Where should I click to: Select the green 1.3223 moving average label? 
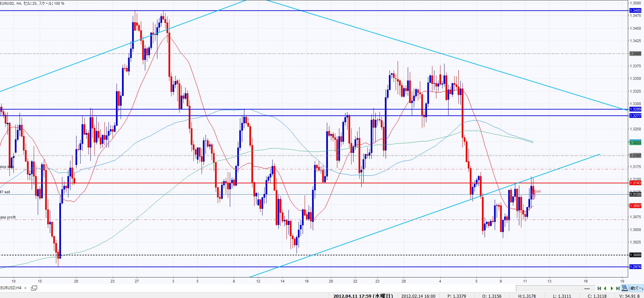point(635,143)
